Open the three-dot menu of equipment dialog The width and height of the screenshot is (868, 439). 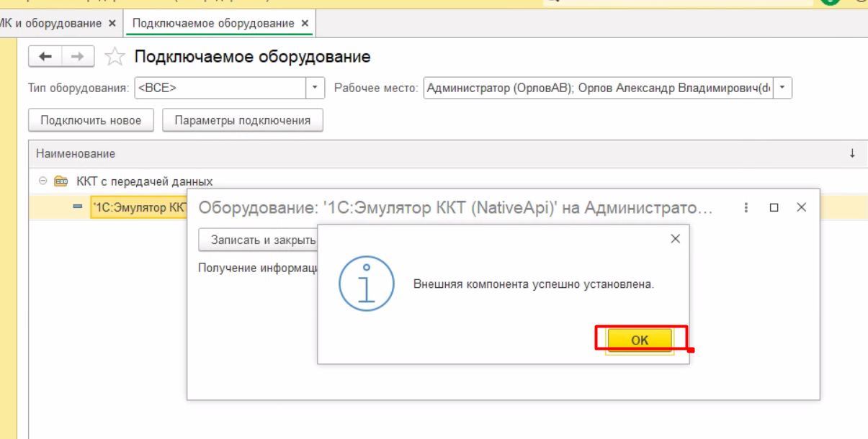coord(746,207)
